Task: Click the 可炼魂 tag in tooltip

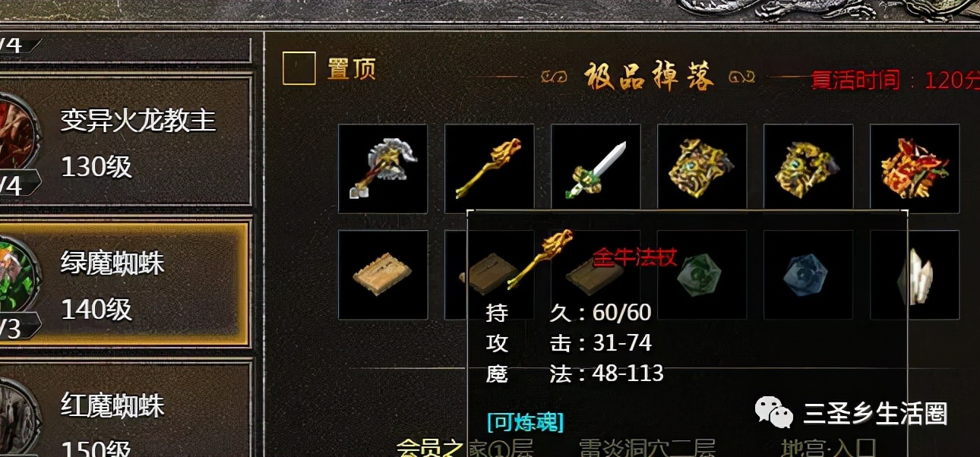Action: coord(525,421)
